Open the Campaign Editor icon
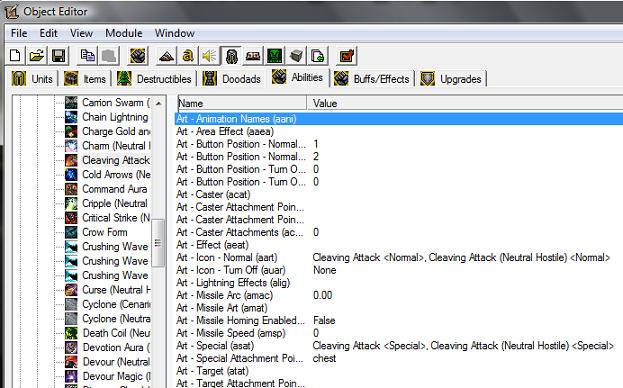This screenshot has height=388, width=623. coord(253,56)
